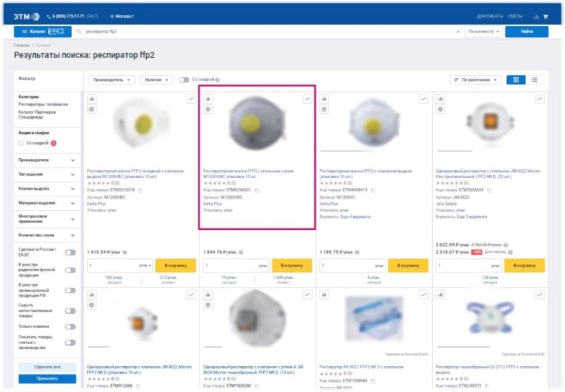
Task: Add M1200VC mask 'В корзину'
Action: pyautogui.click(x=408, y=266)
